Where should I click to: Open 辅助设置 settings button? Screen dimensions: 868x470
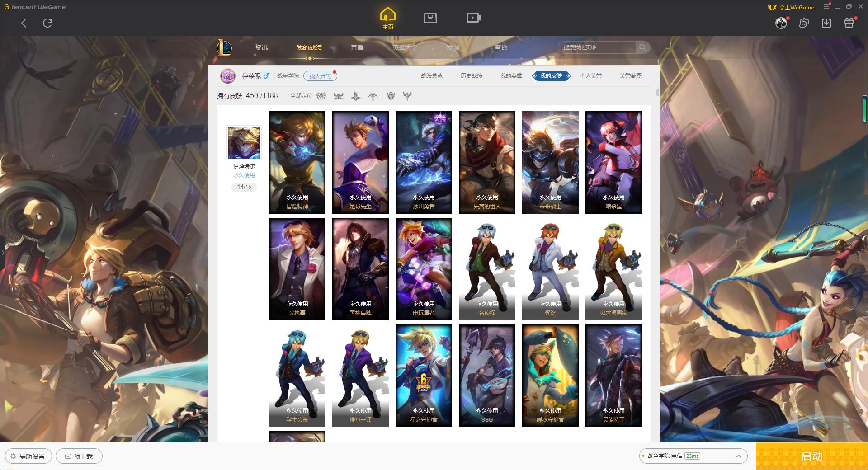[28, 456]
